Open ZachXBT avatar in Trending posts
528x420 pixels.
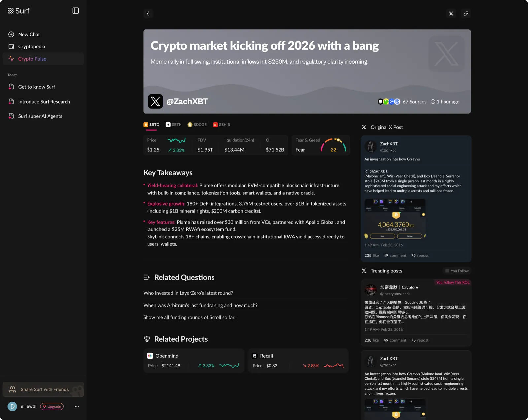click(371, 361)
